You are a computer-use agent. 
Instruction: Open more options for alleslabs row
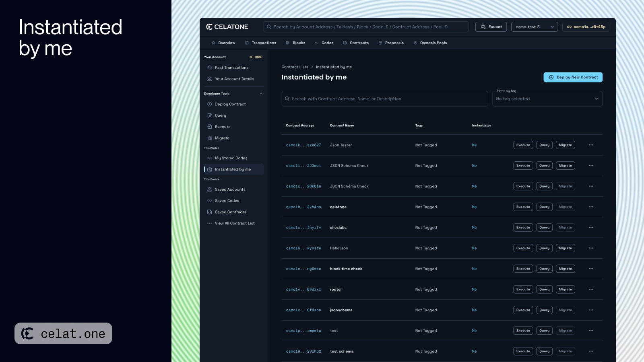coord(591,228)
